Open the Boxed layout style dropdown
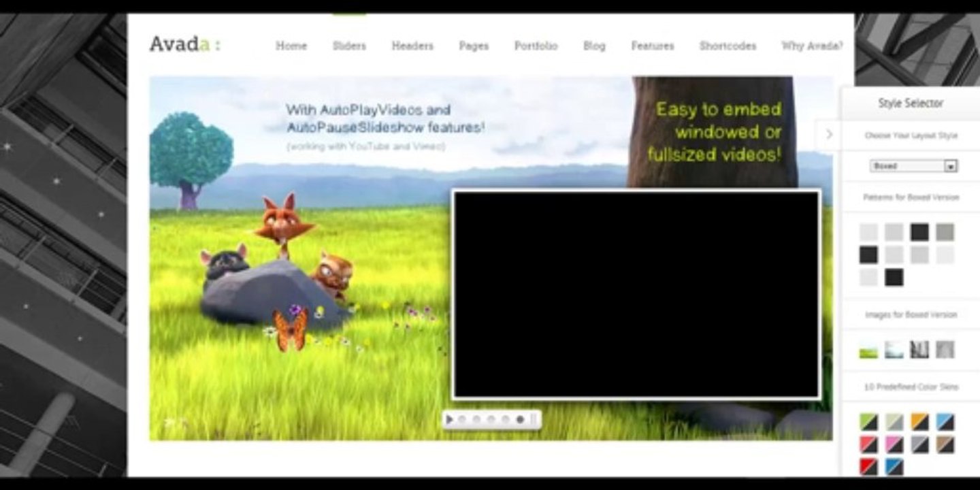This screenshot has width=980, height=490. (x=913, y=165)
